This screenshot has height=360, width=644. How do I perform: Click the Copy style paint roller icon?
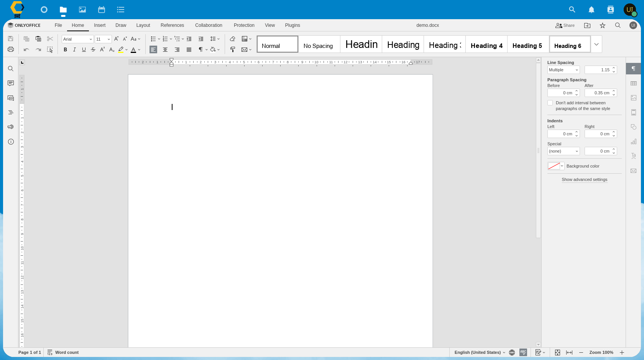(233, 49)
